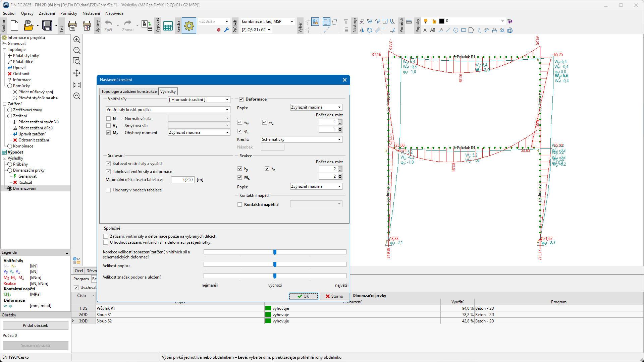Open the Hromadné zadání dropdown
The height and width of the screenshot is (362, 644).
coord(199,100)
